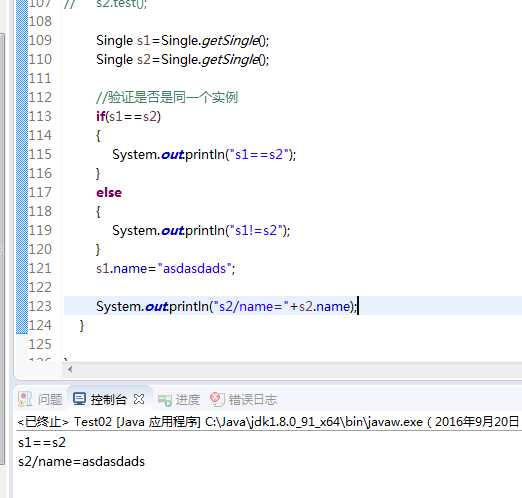The width and height of the screenshot is (522, 498).
Task: Click the opening brace on line 114
Action: click(98, 136)
